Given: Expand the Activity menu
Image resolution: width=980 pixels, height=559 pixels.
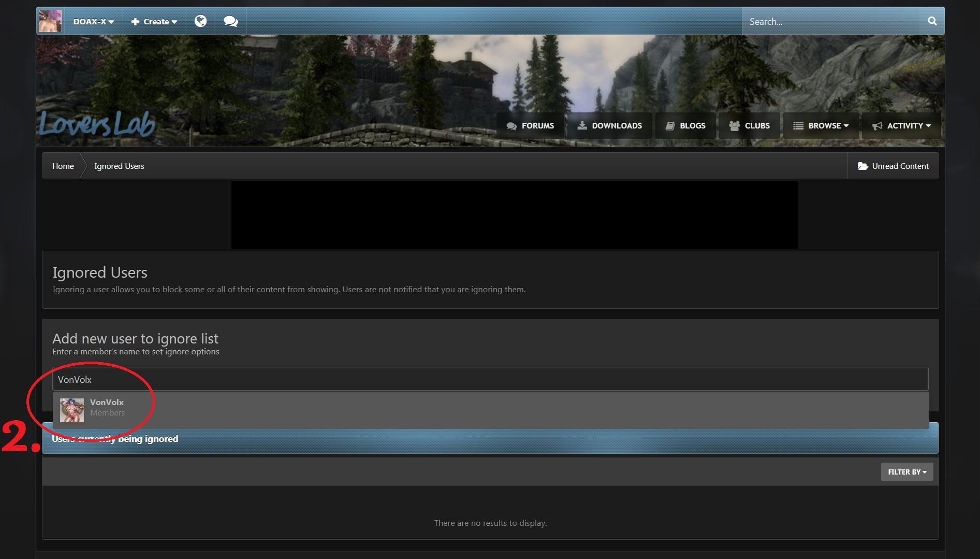Looking at the screenshot, I should coord(901,125).
